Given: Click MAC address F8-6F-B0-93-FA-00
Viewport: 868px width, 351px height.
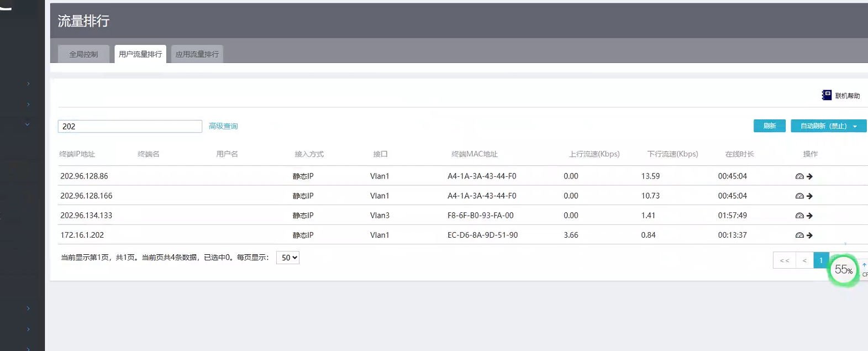Looking at the screenshot, I should click(481, 216).
